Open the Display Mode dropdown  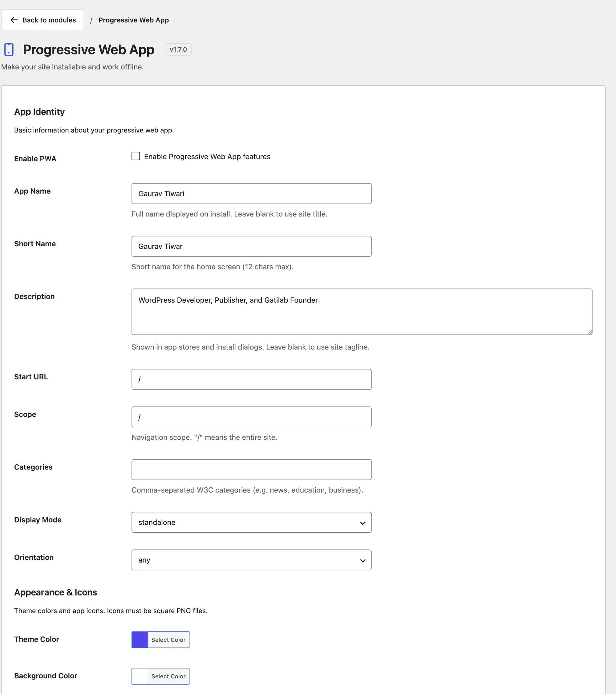(251, 522)
